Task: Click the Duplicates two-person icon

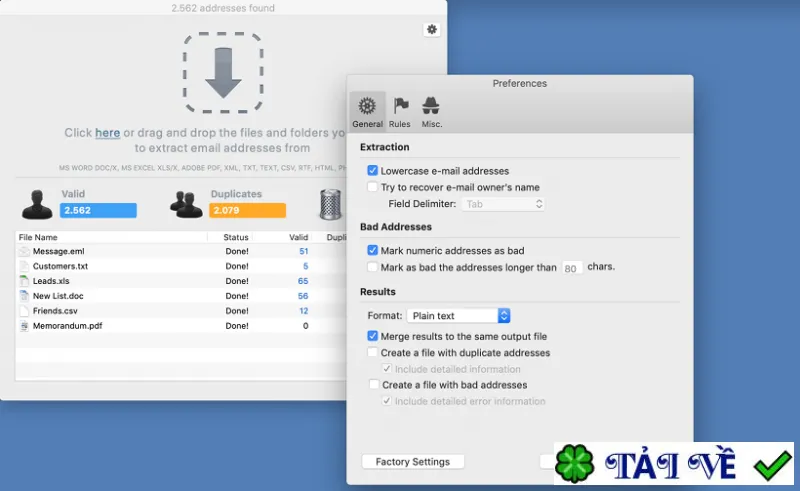Action: (x=186, y=204)
